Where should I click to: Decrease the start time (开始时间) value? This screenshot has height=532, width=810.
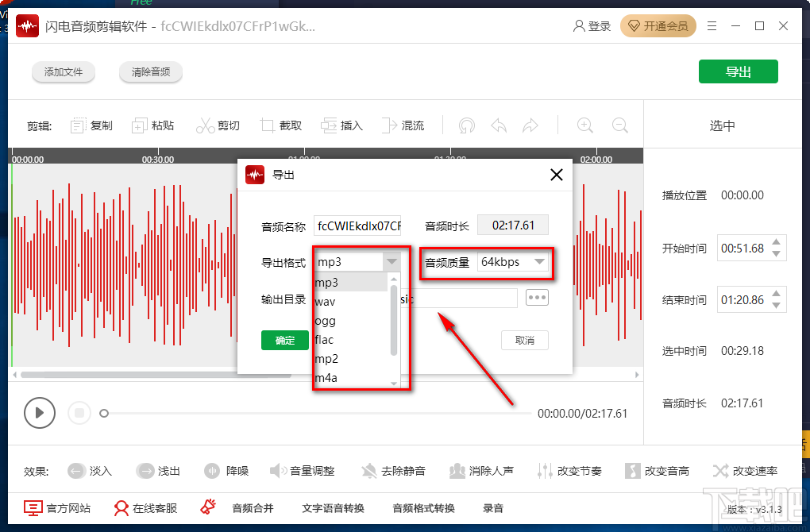tap(776, 253)
